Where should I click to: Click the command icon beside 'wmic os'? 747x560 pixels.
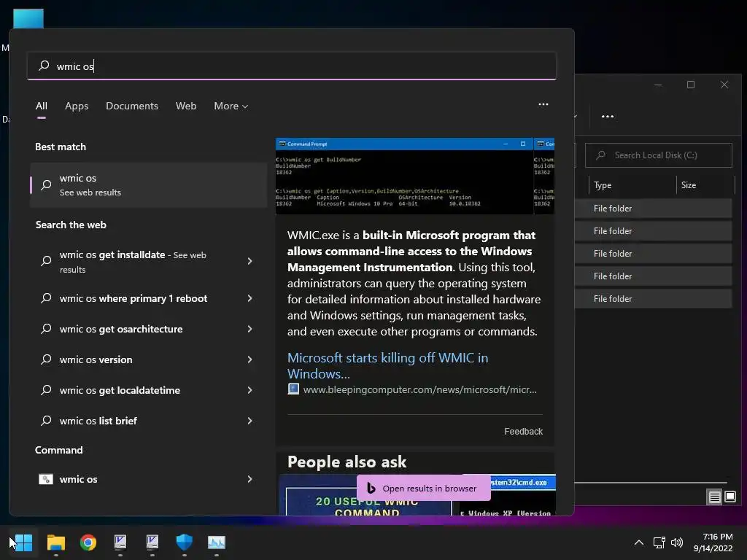click(x=46, y=479)
